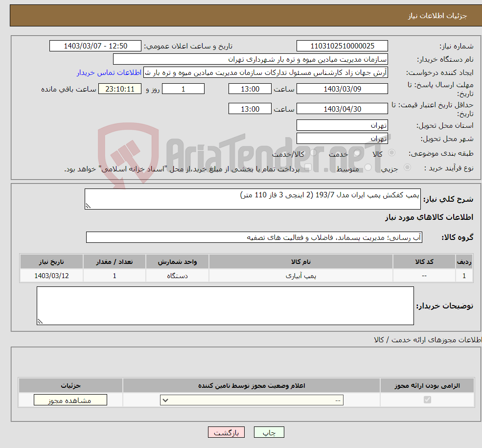Click the اطلاعات کالاهای مورد نیاز heading
The height and width of the screenshot is (448, 482).
429,217
